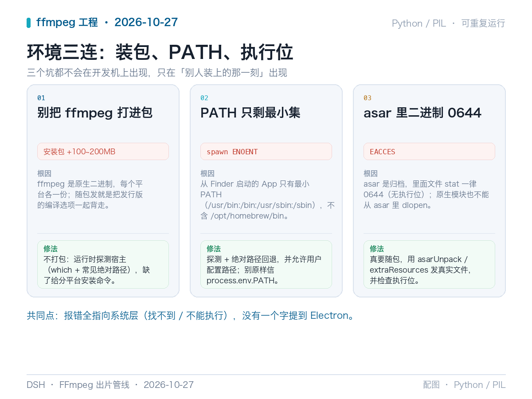Click '修法' label in card 03
The image size is (532, 399).
pos(377,249)
